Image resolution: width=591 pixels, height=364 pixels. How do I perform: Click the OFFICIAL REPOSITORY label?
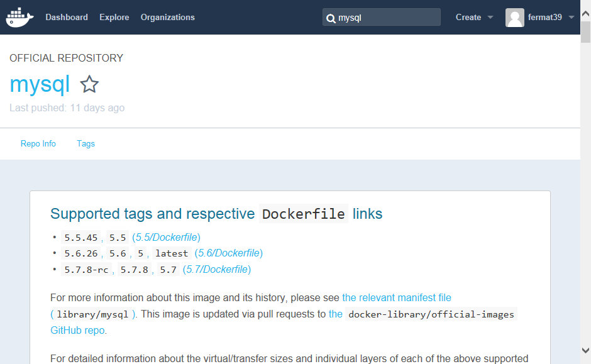[x=67, y=58]
